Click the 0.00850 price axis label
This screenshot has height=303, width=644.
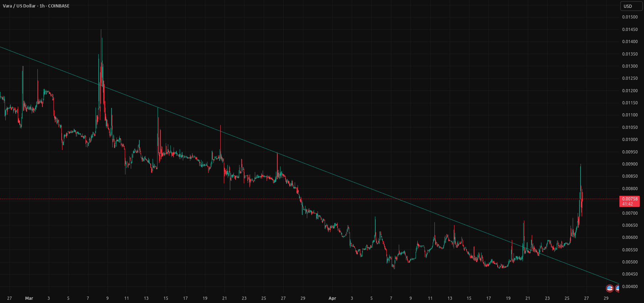point(630,176)
